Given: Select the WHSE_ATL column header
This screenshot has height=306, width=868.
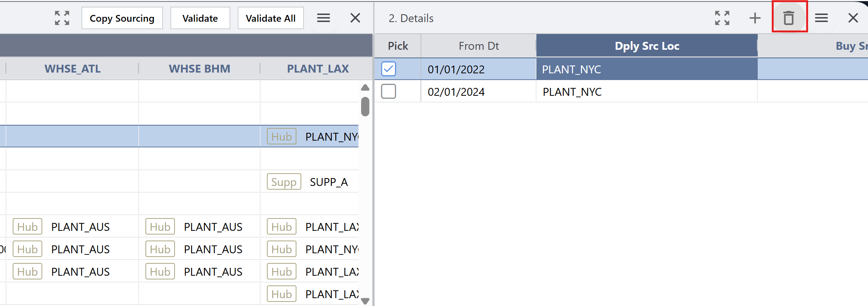Looking at the screenshot, I should (x=73, y=69).
